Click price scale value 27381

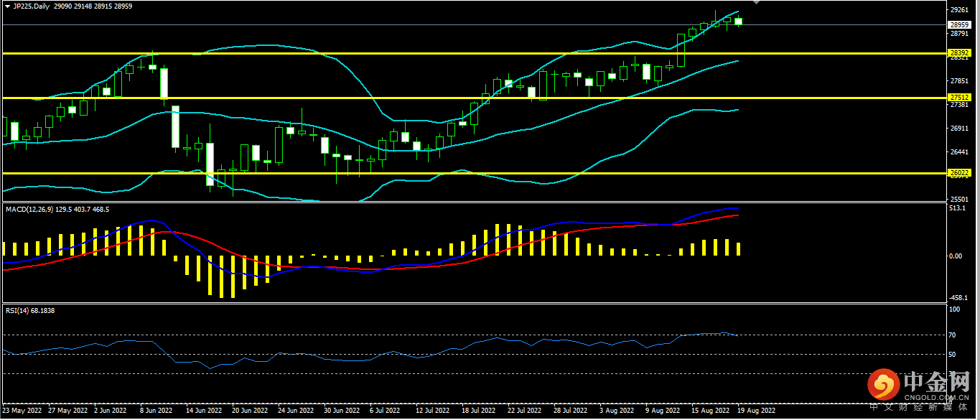(x=958, y=105)
